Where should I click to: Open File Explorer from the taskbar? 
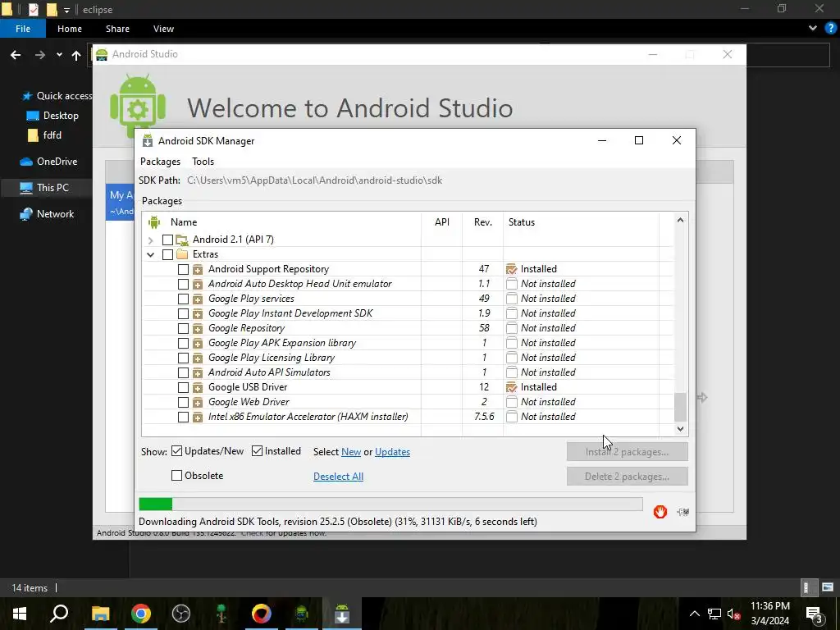click(100, 614)
